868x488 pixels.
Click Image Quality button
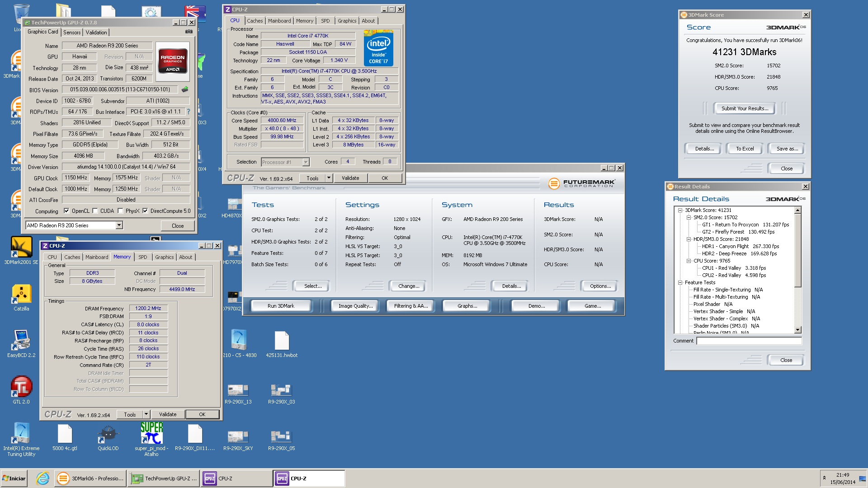355,306
